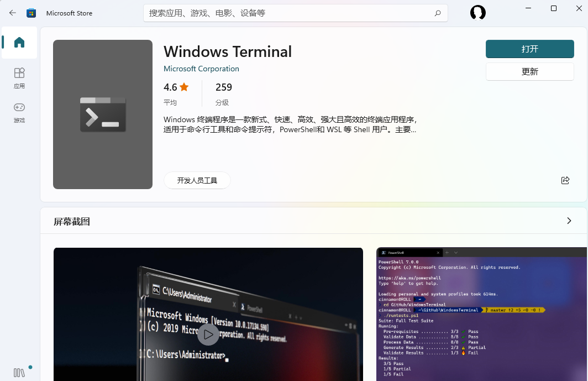
Task: Maximize the Microsoft Store window
Action: (x=554, y=8)
